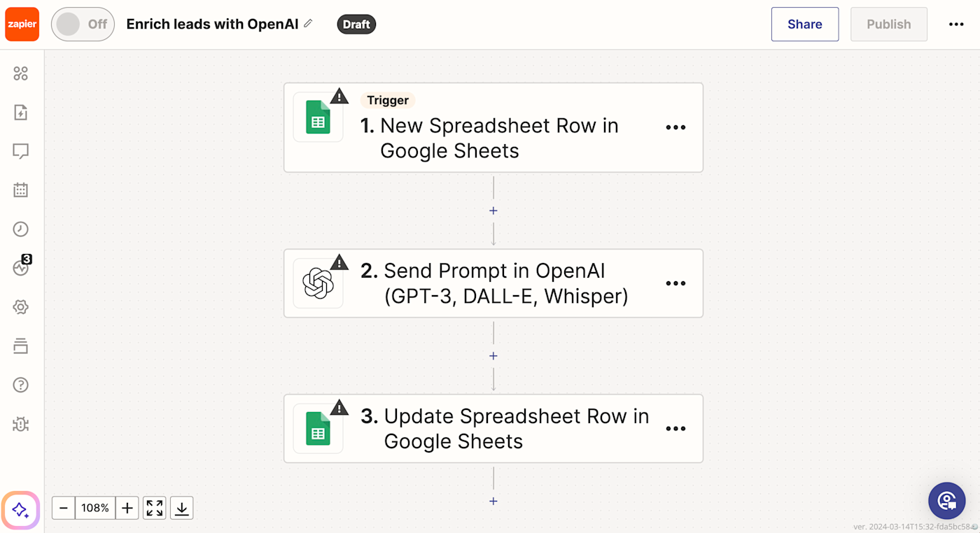Open the support chat bubble button
The height and width of the screenshot is (533, 980).
(947, 500)
